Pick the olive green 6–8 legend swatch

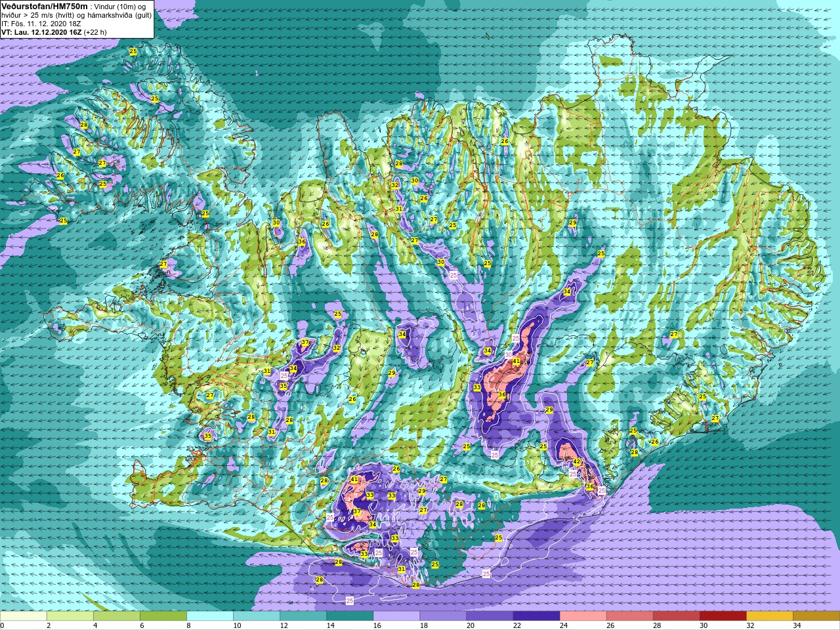(x=163, y=616)
